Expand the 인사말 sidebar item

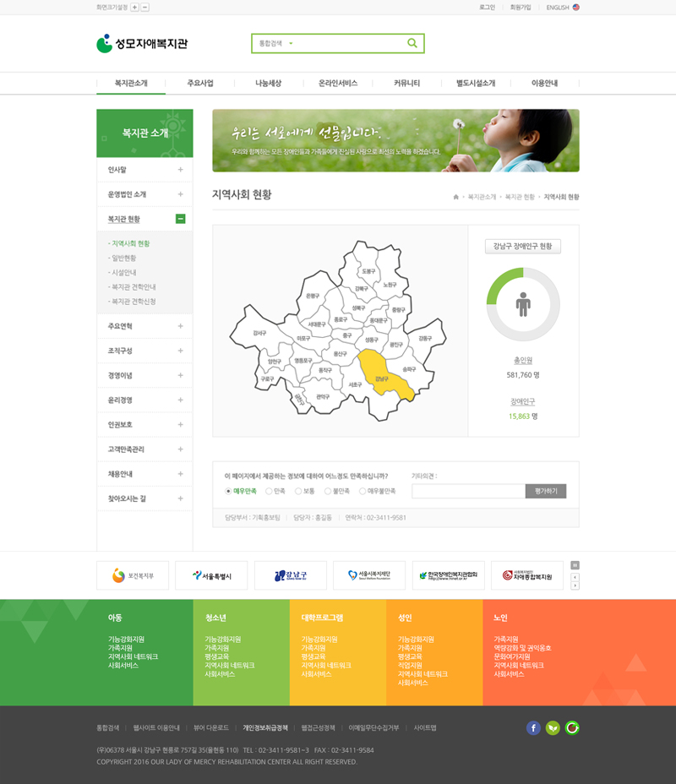click(x=180, y=170)
